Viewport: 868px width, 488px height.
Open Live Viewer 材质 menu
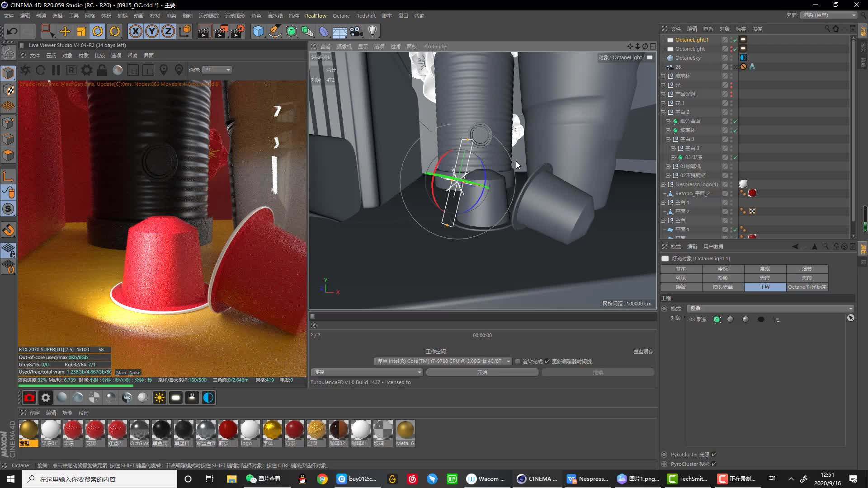(x=84, y=56)
